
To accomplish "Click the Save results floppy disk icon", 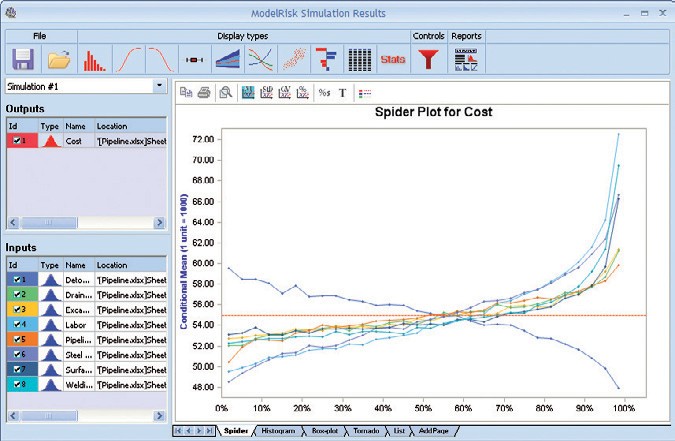I will [x=23, y=59].
